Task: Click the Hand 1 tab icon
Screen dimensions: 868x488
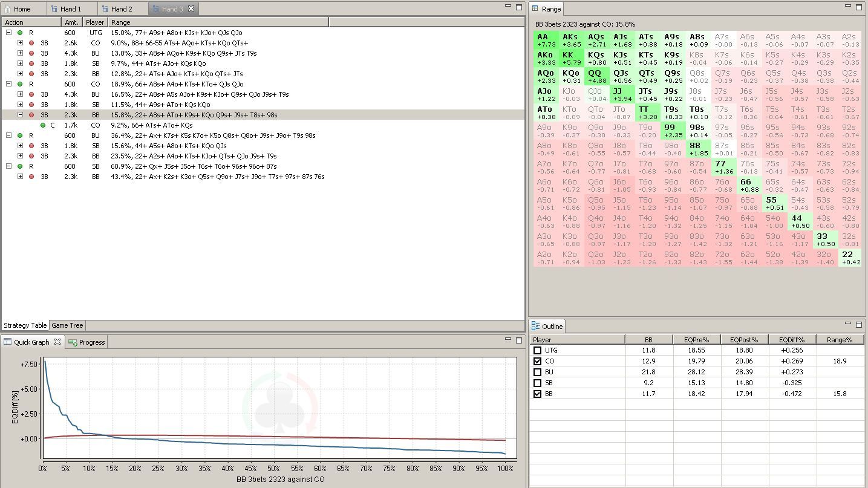Action: pos(54,9)
